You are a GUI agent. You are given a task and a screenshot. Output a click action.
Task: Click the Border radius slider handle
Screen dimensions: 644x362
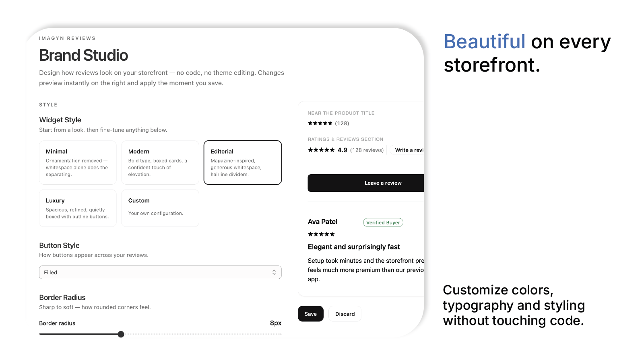[121, 334]
